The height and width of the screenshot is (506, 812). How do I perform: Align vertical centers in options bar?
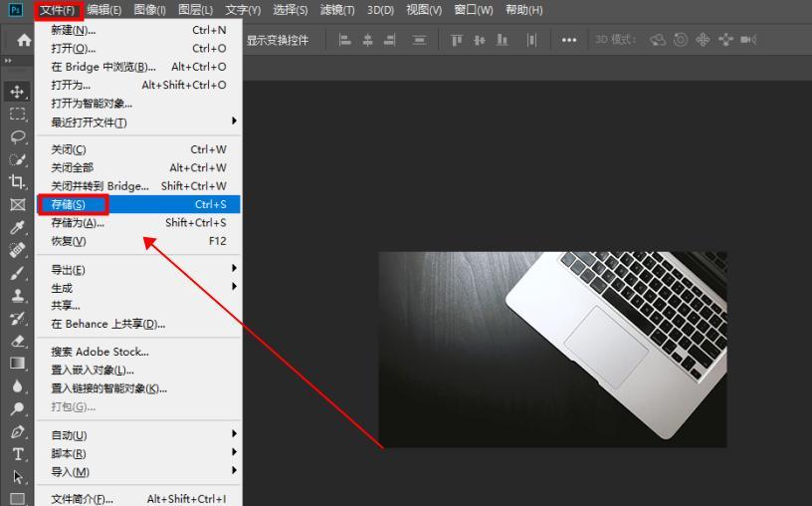click(479, 40)
